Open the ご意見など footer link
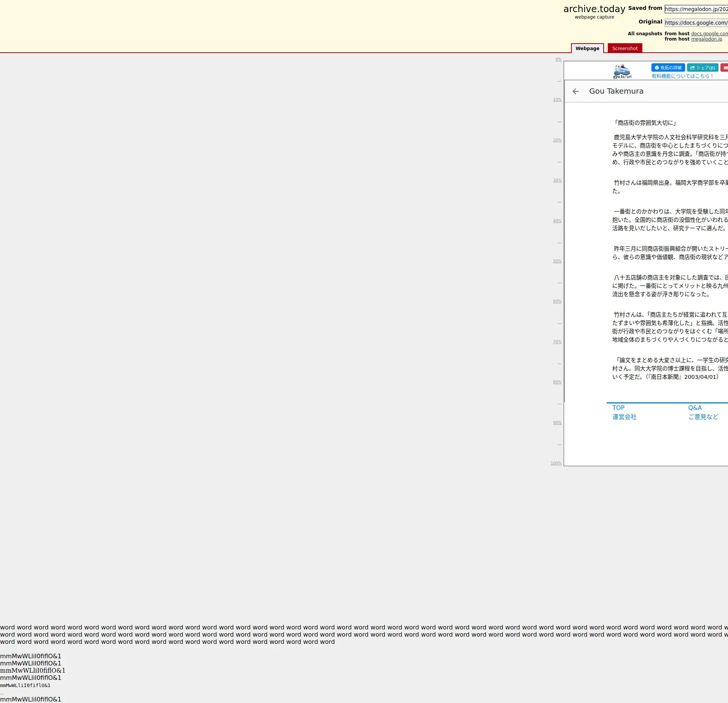This screenshot has height=703, width=728. (x=703, y=417)
